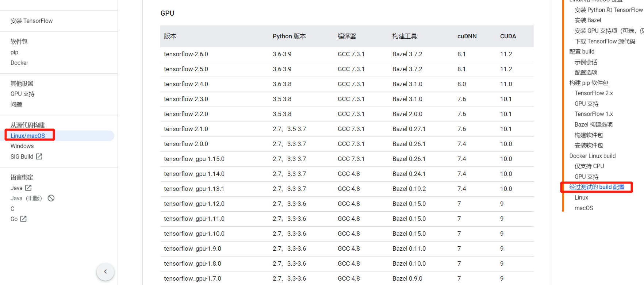
Task: Open the Docker page in sidebar
Action: (x=19, y=63)
